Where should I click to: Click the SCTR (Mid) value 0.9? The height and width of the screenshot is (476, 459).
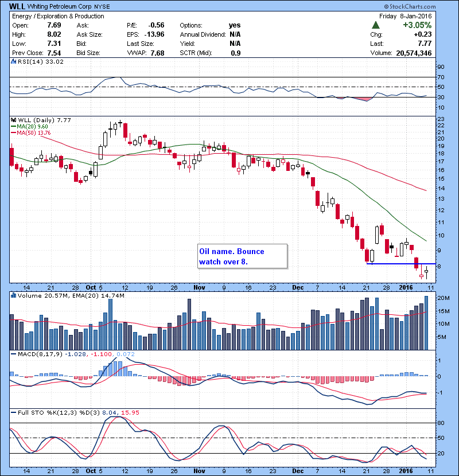(x=236, y=53)
